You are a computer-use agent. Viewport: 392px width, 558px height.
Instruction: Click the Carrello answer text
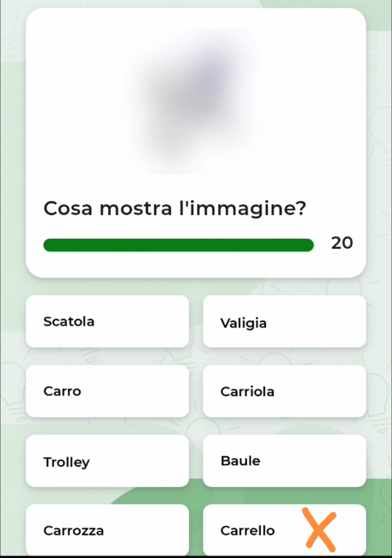click(248, 530)
